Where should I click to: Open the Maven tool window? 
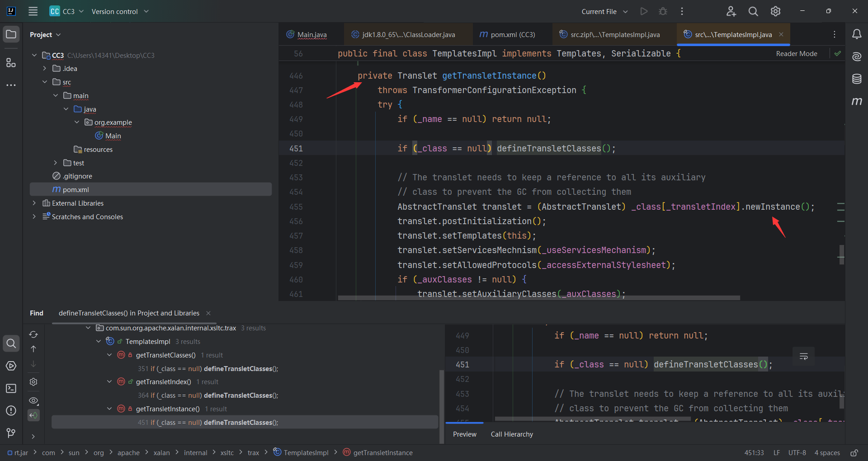[x=857, y=101]
